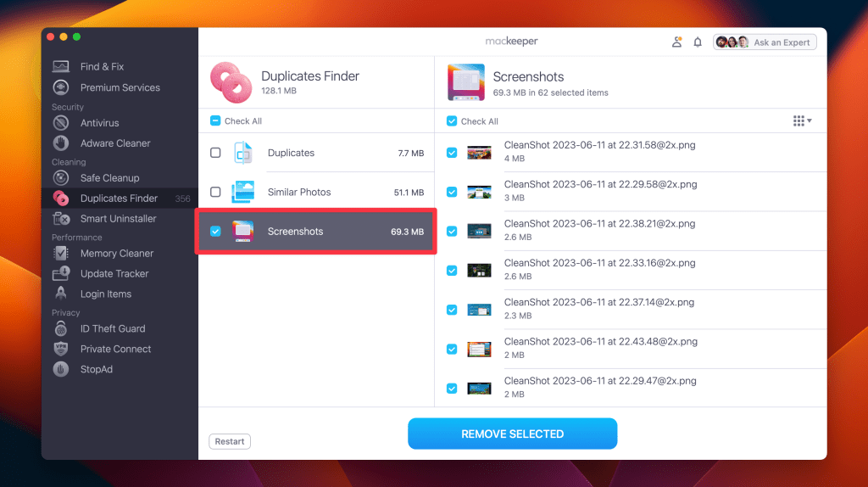Viewport: 868px width, 487px height.
Task: Go to Private Connect
Action: tap(115, 349)
